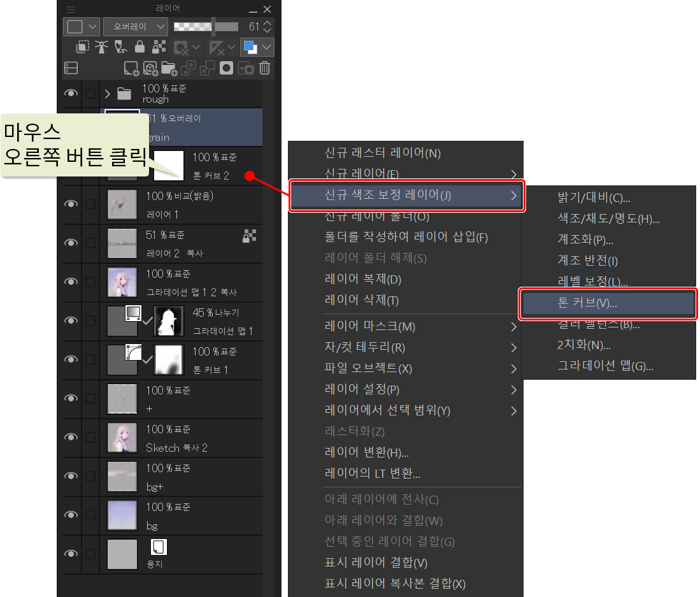Choose 신규 색조 보정 레이어(J) menu item

[x=406, y=196]
